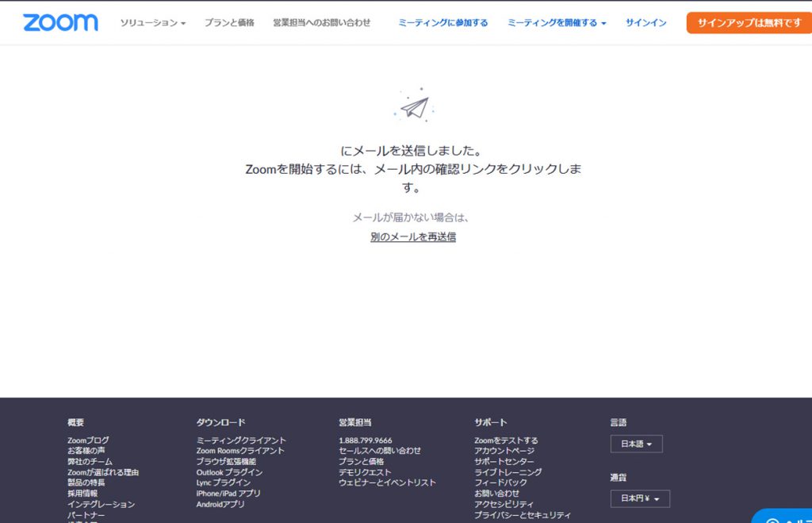This screenshot has height=523, width=812.
Task: Open the パートナー footer link
Action: [86, 515]
